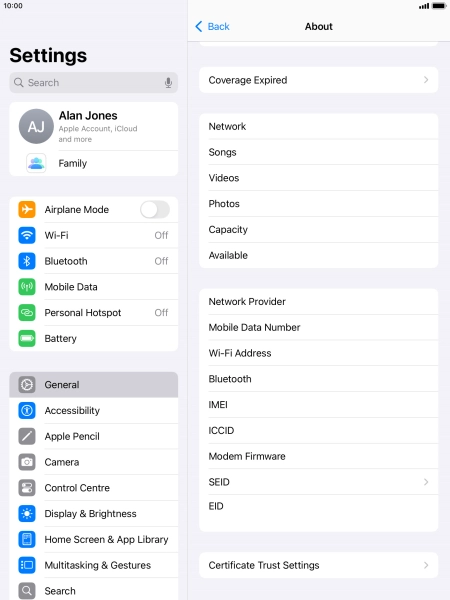Go Back from the About page
This screenshot has width=450, height=600.
point(212,26)
